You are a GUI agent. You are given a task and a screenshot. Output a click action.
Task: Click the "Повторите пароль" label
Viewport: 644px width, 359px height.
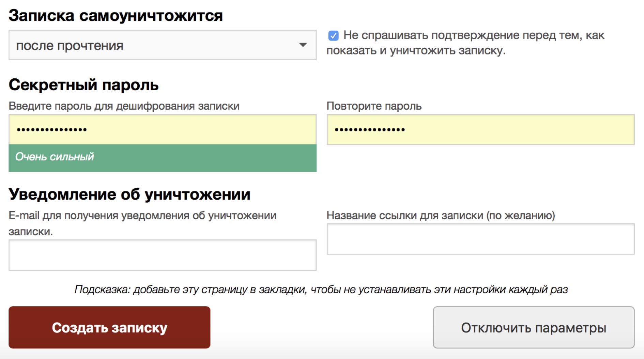[x=374, y=106]
